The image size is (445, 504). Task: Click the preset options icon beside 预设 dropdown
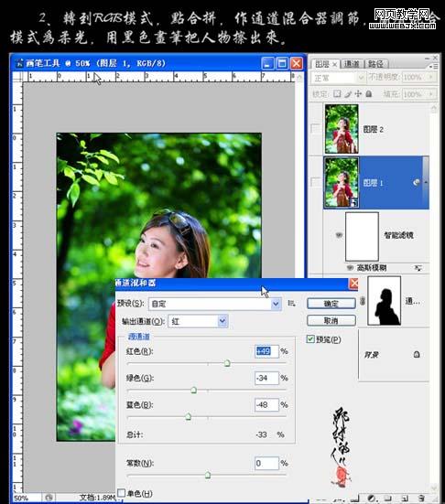click(291, 303)
